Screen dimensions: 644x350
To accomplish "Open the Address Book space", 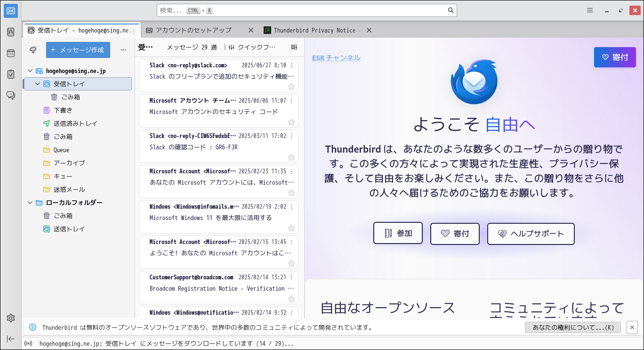I will 11,32.
